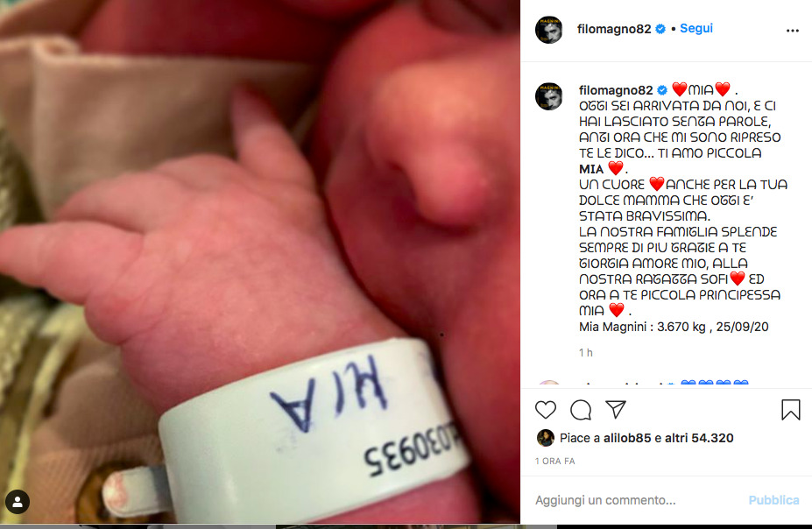This screenshot has width=812, height=529.
Task: Open filomagno82 header profile picture
Action: point(548,30)
